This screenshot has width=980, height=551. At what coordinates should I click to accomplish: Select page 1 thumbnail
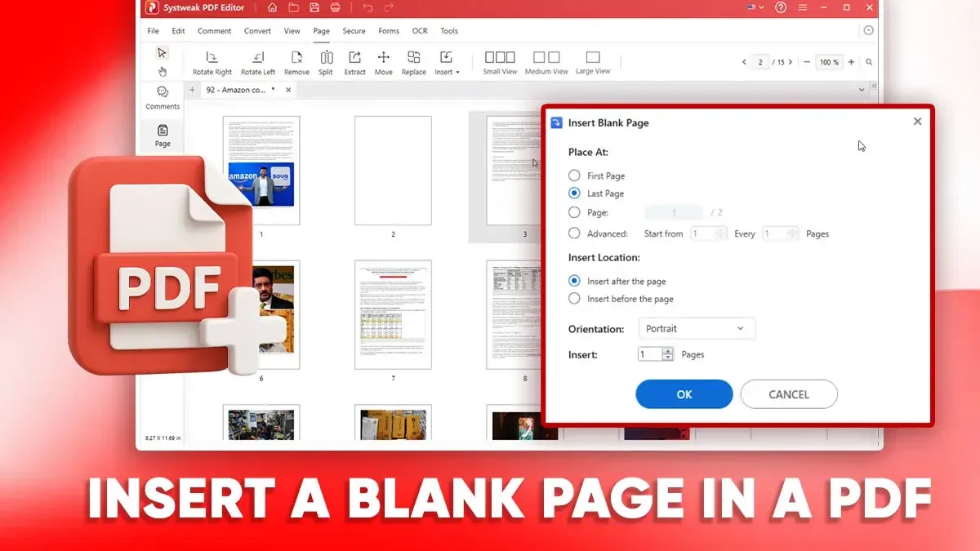[x=261, y=171]
